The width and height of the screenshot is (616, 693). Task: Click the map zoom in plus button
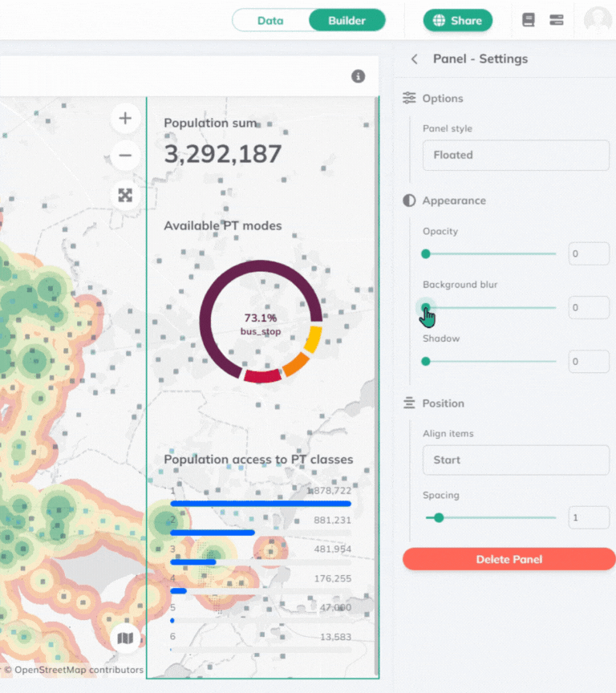click(125, 119)
